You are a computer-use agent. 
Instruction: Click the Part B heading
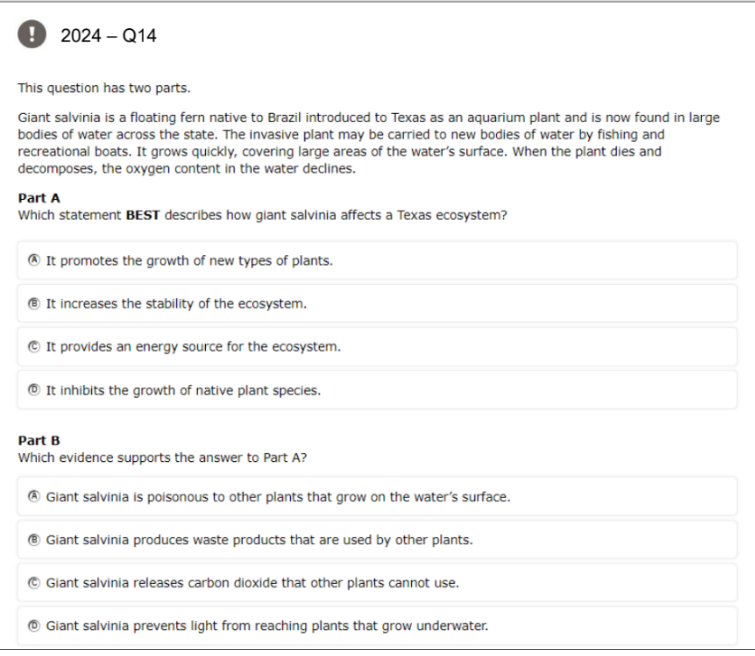pyautogui.click(x=39, y=440)
